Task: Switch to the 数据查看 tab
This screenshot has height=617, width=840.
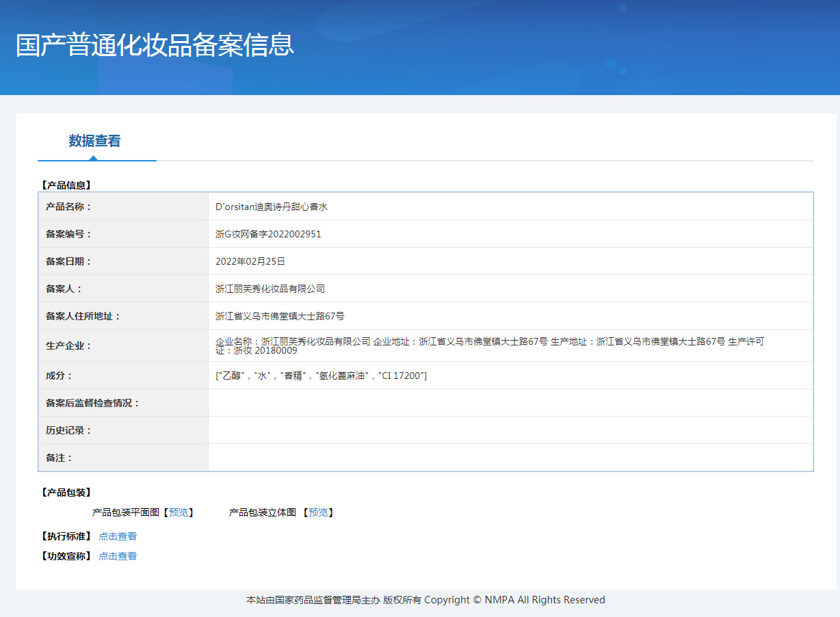Action: pos(94,141)
